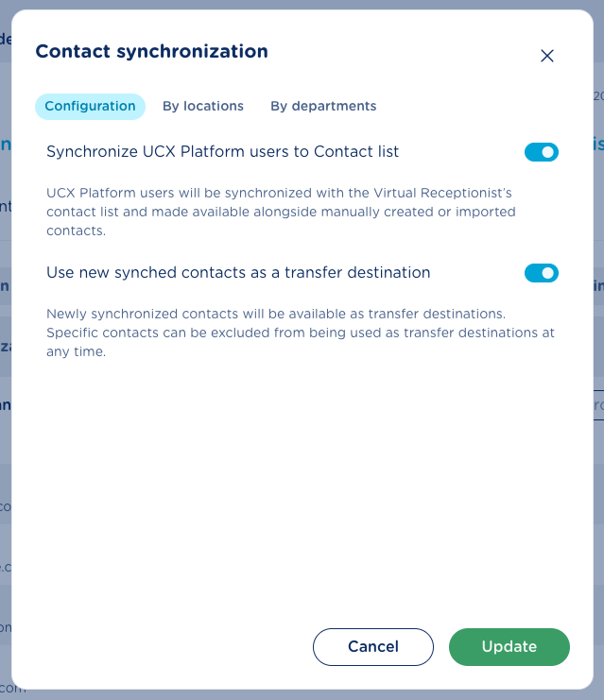Click the Contact synchronization dialog title
This screenshot has width=604, height=700.
151,52
